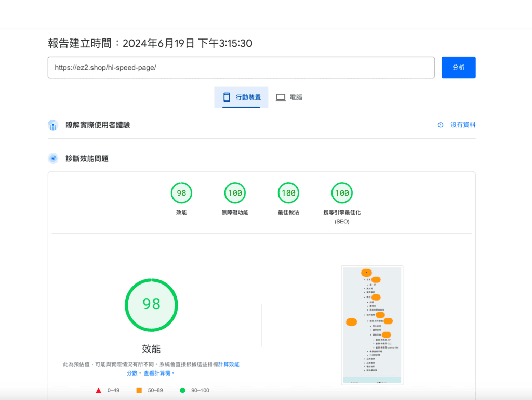Screen dimensions: 532x400
Task: Click the info icon beside 沒有資料
Action: [441, 125]
